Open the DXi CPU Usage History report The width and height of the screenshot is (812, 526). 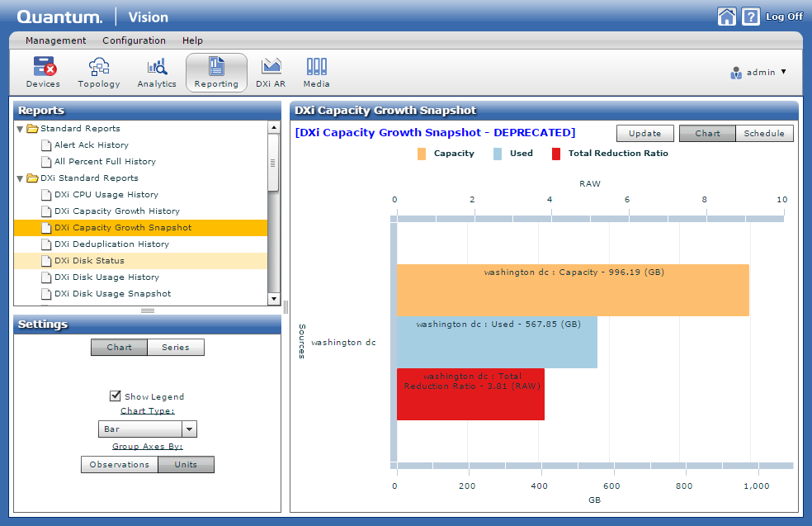coord(106,195)
